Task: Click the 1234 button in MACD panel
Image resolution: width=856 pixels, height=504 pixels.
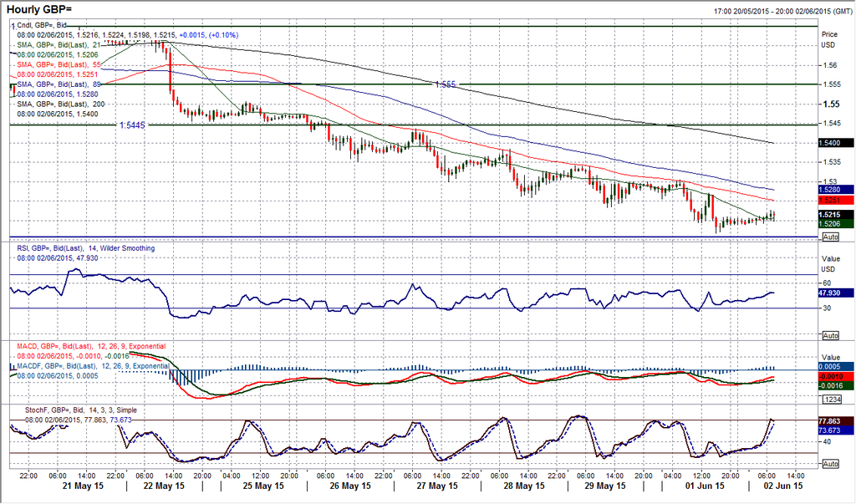Action: (830, 400)
